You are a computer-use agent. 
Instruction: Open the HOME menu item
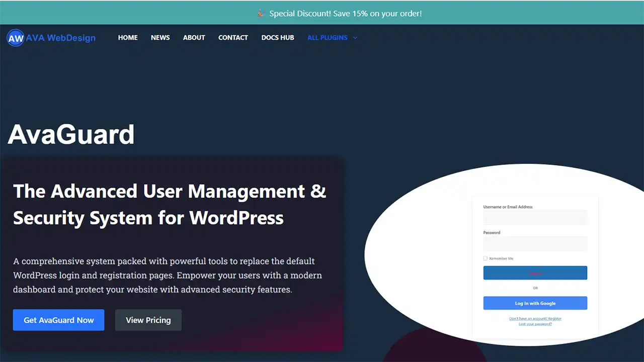click(x=128, y=38)
